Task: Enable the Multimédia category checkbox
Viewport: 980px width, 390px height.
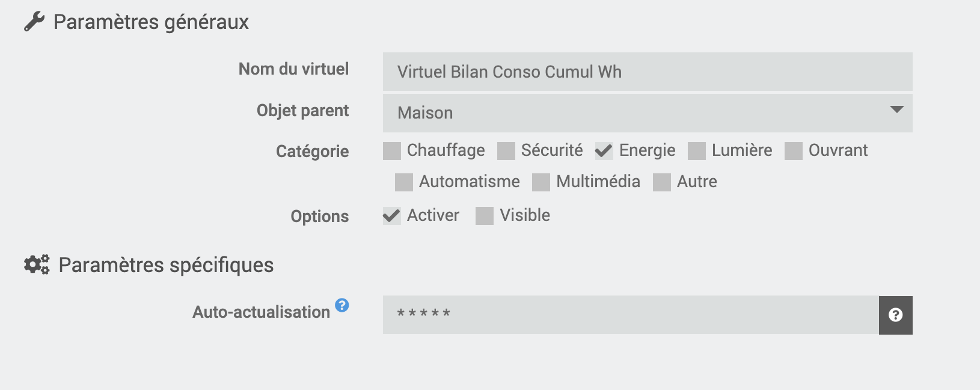Action: point(541,182)
